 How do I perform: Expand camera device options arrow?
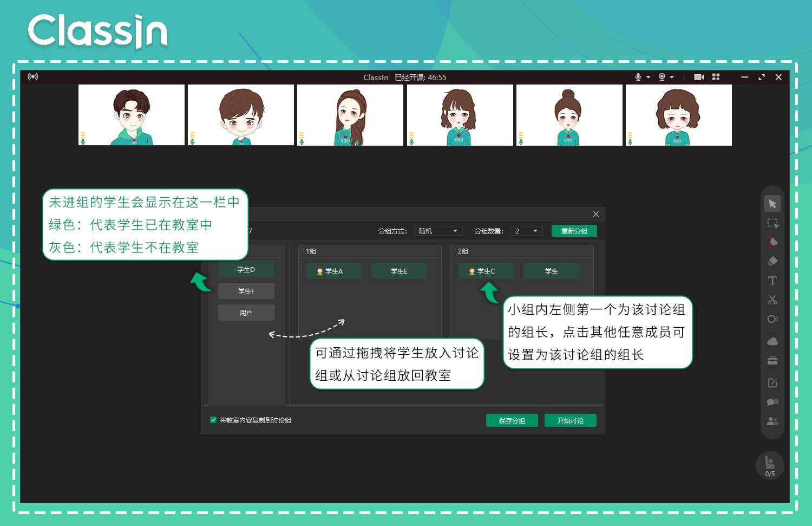pyautogui.click(x=672, y=77)
